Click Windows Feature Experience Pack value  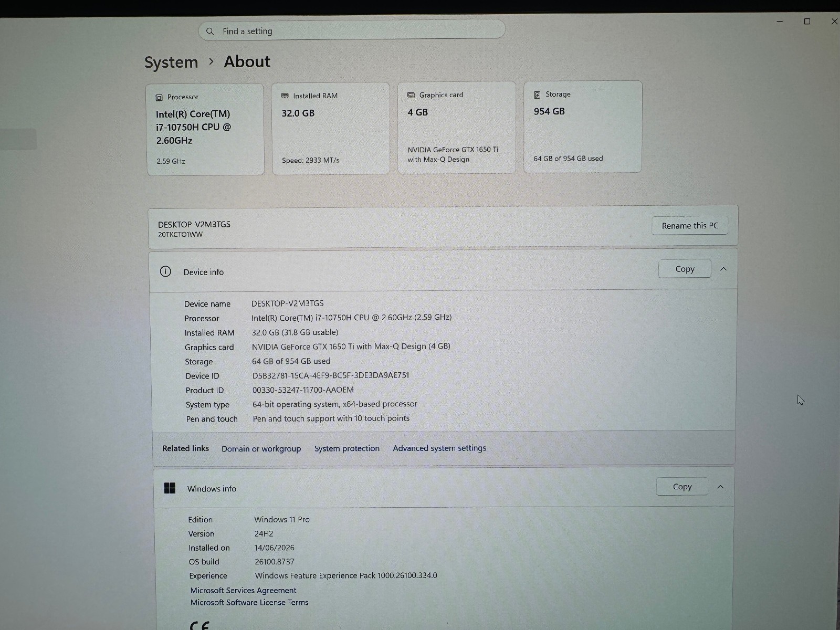tap(346, 575)
